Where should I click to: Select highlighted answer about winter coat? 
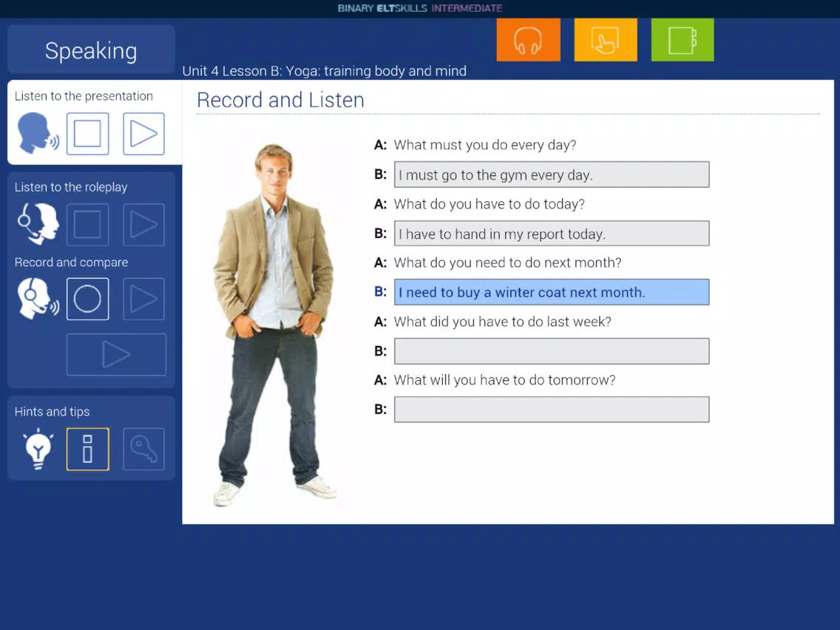(552, 292)
